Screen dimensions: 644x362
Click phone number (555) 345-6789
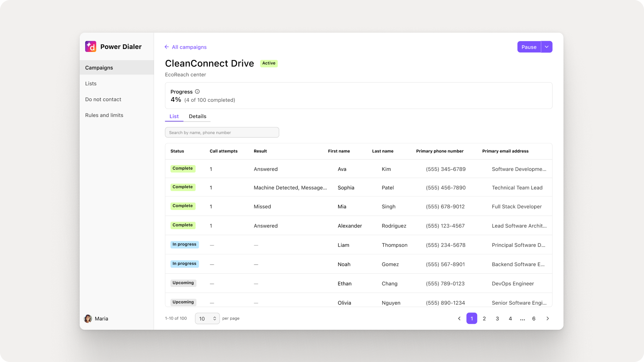click(446, 169)
